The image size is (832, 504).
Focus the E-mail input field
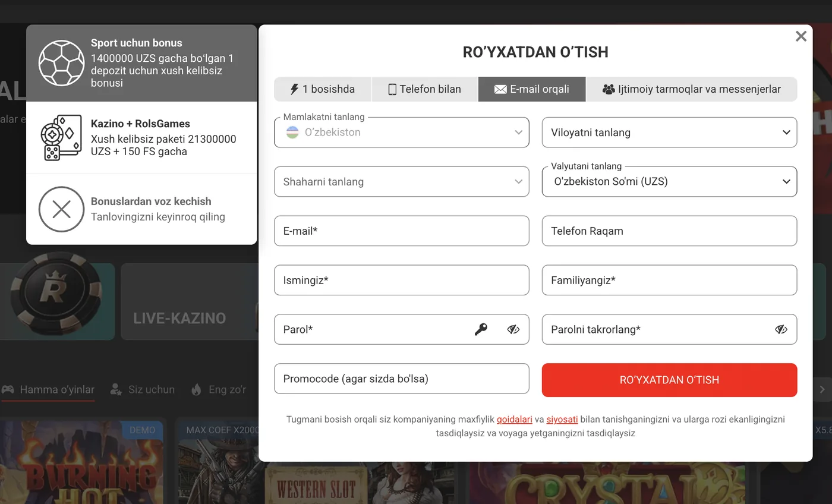pyautogui.click(x=402, y=231)
